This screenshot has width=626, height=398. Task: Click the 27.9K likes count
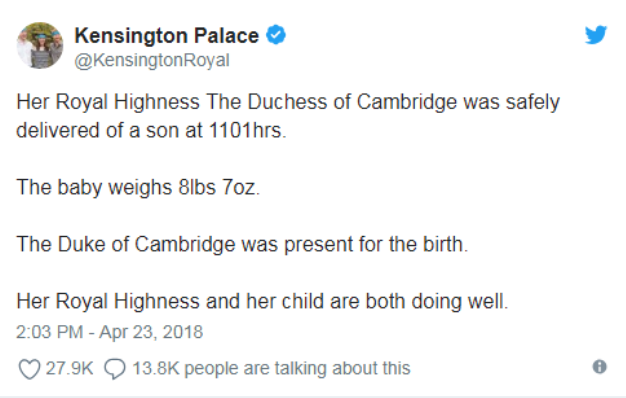click(69, 368)
